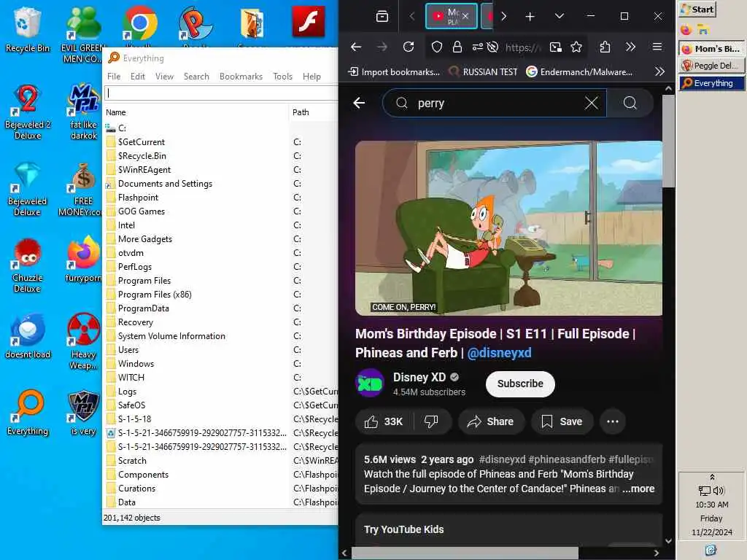Open the Tools menu in Everything
The image size is (747, 560).
coord(282,76)
